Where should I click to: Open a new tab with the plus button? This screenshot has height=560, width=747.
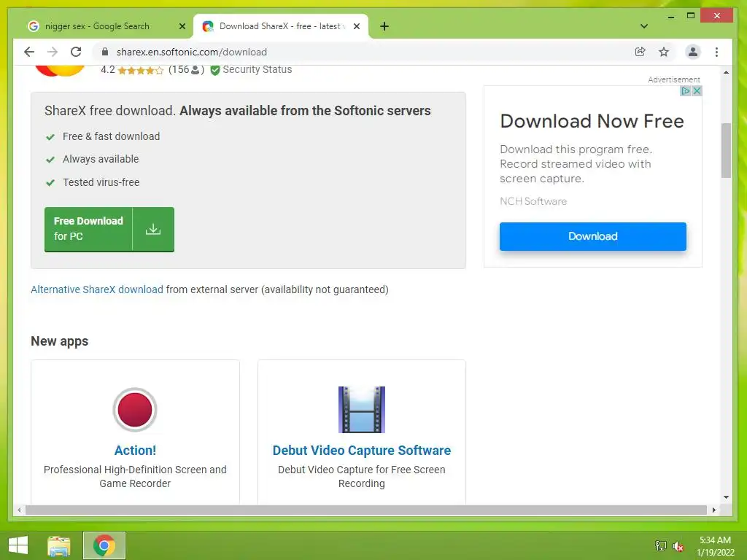[384, 26]
